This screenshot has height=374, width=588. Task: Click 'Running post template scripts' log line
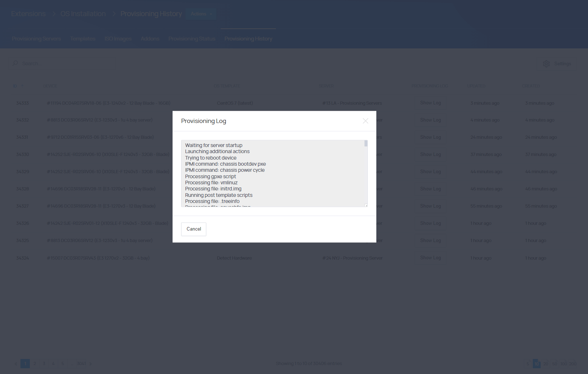coord(219,195)
